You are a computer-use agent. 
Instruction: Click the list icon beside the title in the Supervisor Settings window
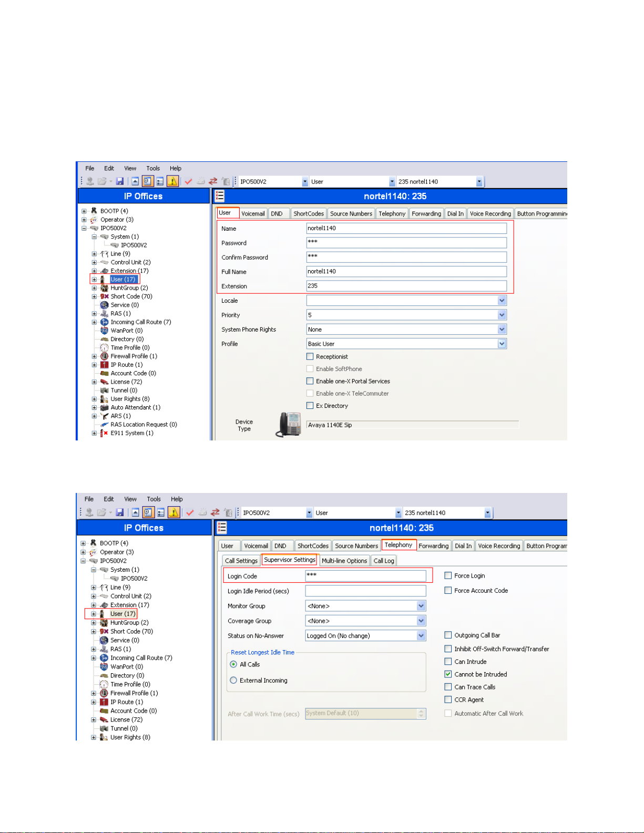click(222, 528)
